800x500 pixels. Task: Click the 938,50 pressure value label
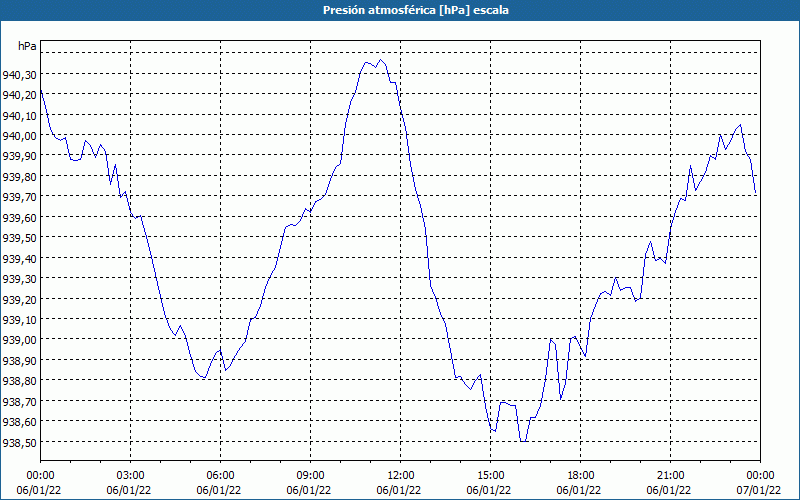point(19,442)
